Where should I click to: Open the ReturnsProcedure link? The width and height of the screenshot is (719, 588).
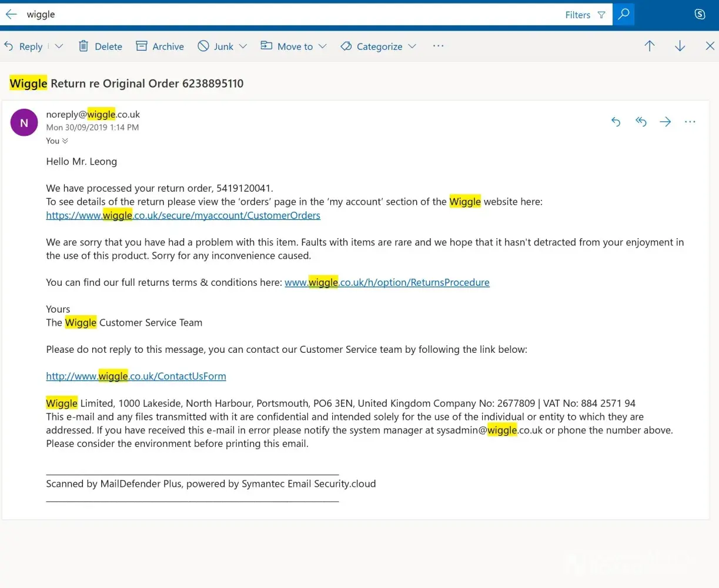[x=387, y=282]
